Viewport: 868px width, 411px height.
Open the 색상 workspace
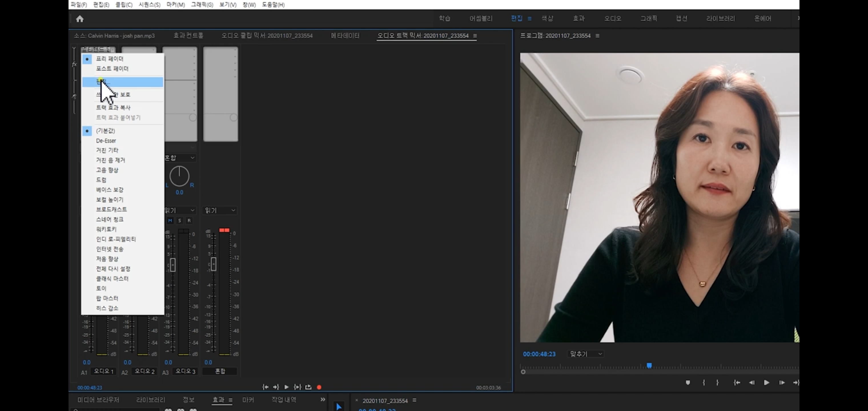pos(547,19)
